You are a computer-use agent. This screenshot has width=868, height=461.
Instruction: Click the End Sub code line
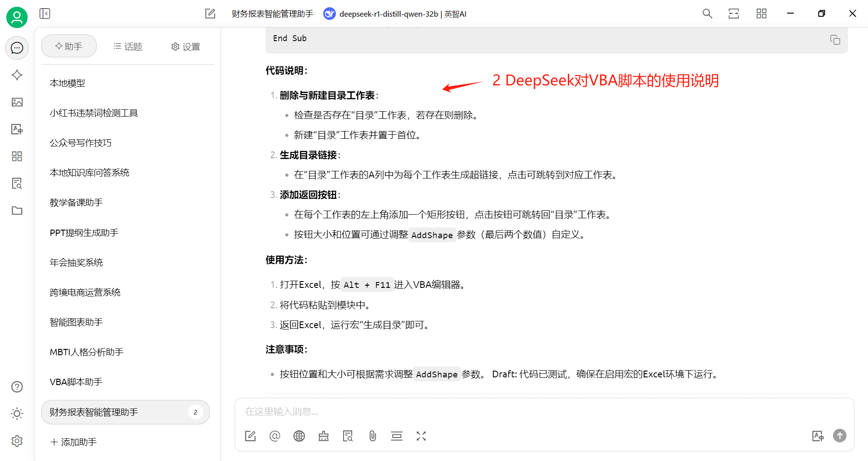click(x=290, y=38)
